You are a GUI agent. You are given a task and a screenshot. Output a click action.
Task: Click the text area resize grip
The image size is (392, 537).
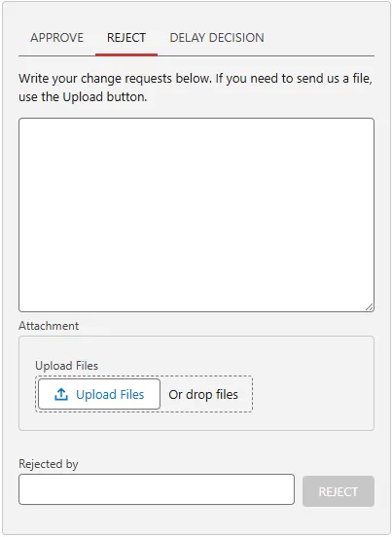tap(369, 306)
